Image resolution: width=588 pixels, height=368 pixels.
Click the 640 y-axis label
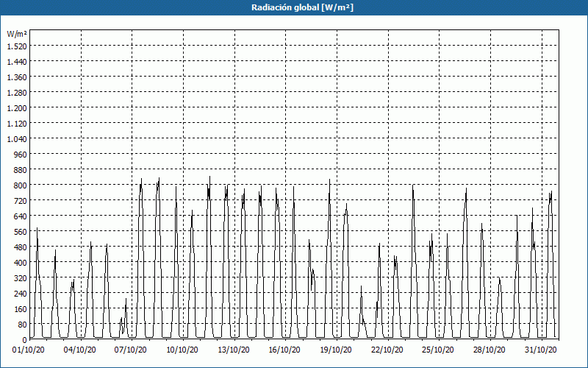pos(21,216)
